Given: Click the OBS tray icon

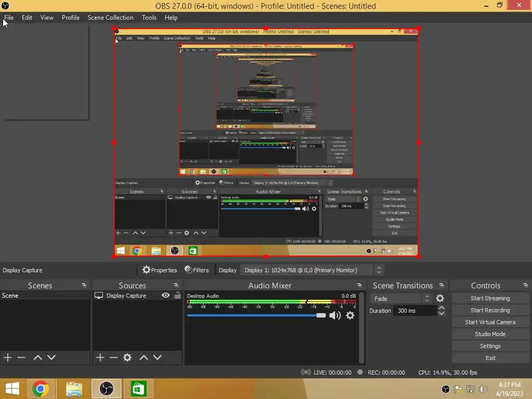Looking at the screenshot, I should point(445,389).
